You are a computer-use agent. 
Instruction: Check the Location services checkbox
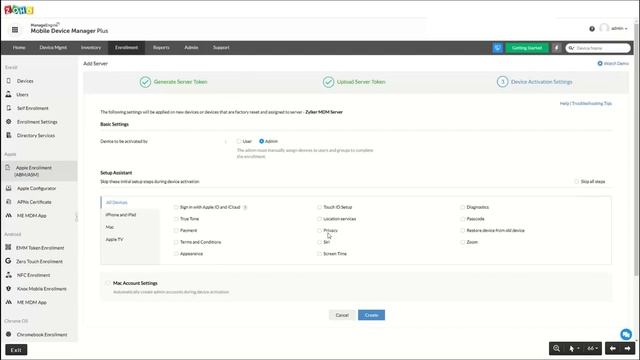[319, 219]
